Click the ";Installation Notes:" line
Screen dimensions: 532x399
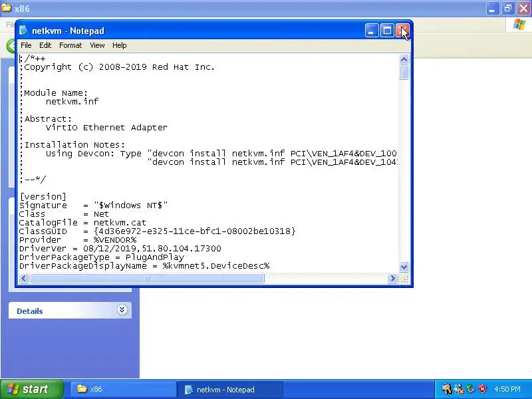tap(72, 145)
